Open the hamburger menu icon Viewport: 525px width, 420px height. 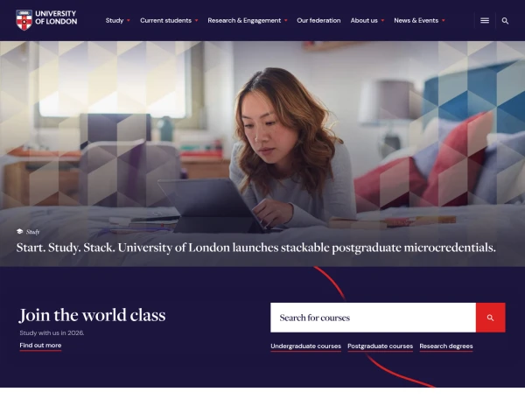[x=485, y=20]
